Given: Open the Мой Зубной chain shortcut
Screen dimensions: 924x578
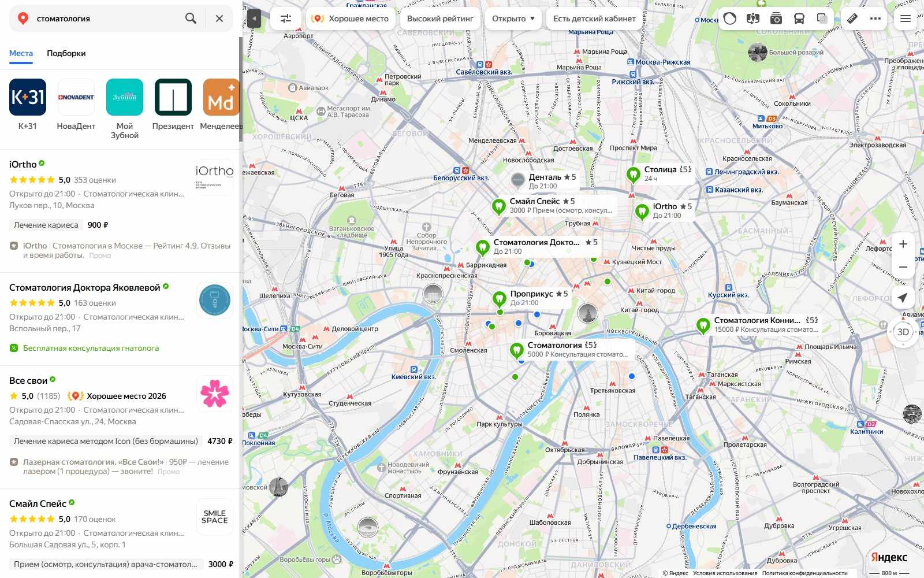Looking at the screenshot, I should coord(125,109).
